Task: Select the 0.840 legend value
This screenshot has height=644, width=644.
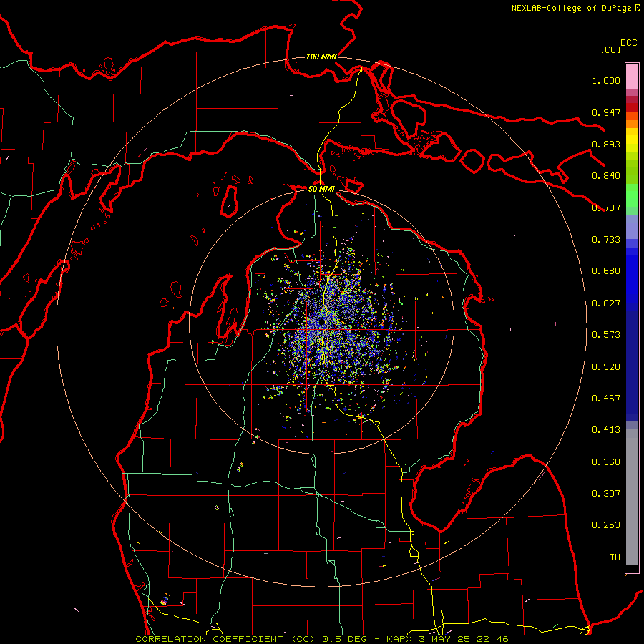Action: point(606,176)
